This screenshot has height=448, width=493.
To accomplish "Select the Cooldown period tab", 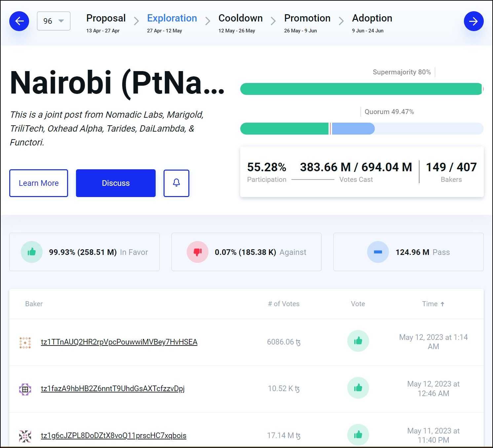I will 240,19.
